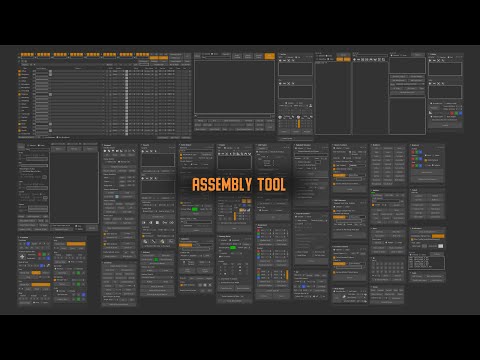The width and height of the screenshot is (480, 360).
Task: Click the text log box in the lower-right panel
Action: coord(426,262)
